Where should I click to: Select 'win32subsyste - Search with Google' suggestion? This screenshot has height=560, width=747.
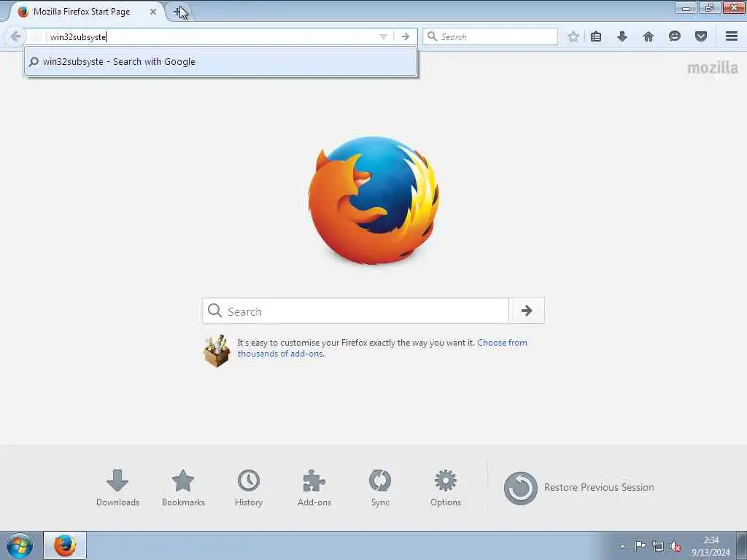[x=220, y=61]
